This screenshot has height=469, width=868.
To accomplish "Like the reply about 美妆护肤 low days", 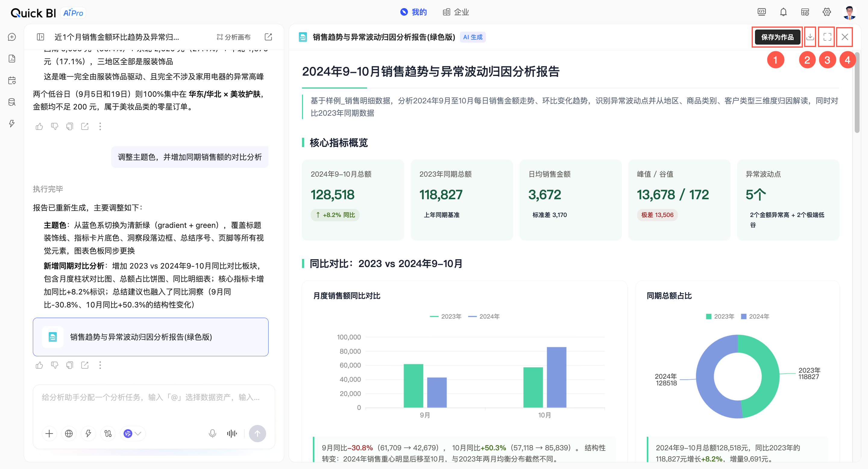I will tap(39, 126).
